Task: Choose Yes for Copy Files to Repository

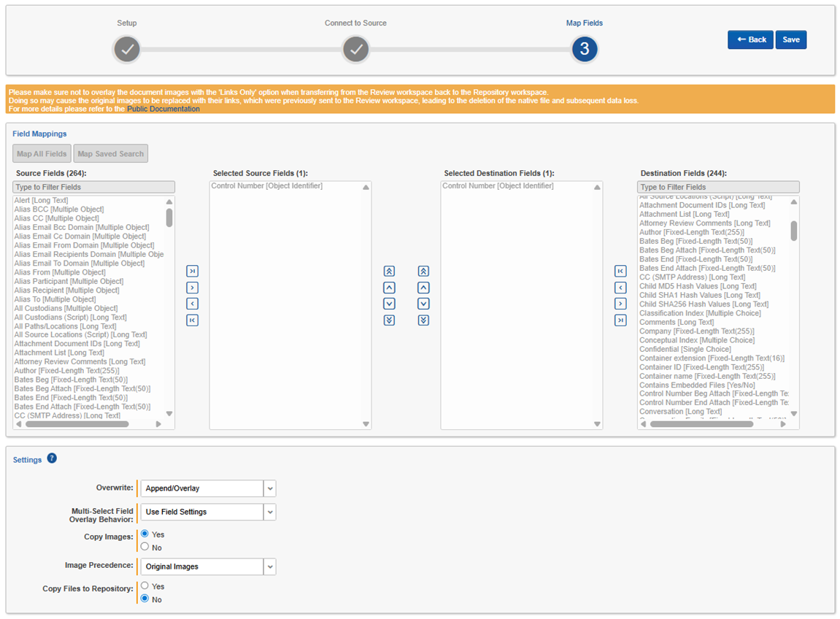Action: coord(145,585)
